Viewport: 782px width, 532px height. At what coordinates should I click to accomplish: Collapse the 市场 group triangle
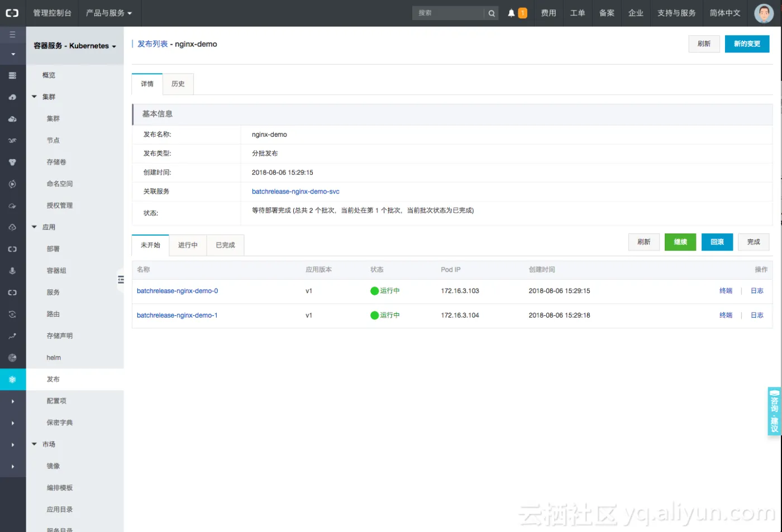pos(34,444)
